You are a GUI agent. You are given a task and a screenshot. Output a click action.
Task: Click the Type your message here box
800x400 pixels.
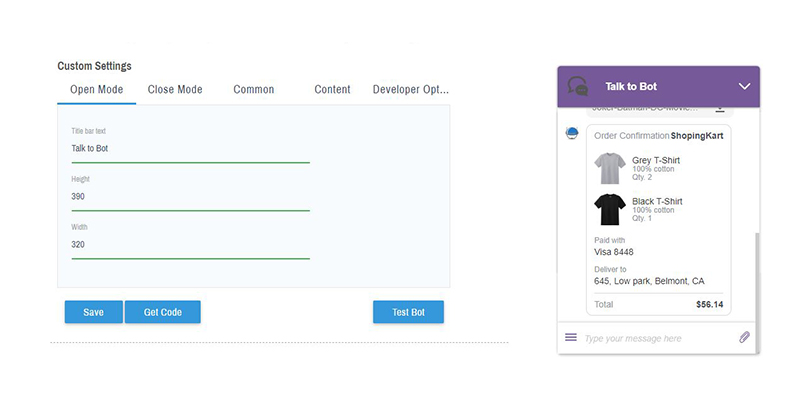tap(655, 338)
